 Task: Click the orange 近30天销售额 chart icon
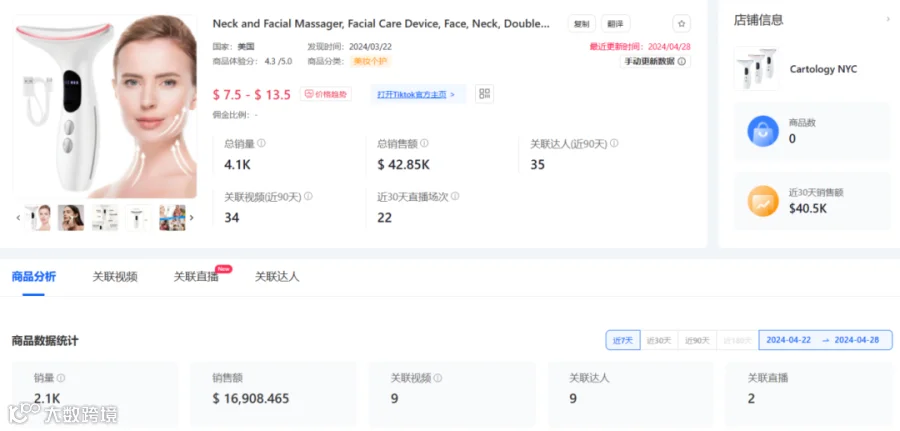click(763, 201)
